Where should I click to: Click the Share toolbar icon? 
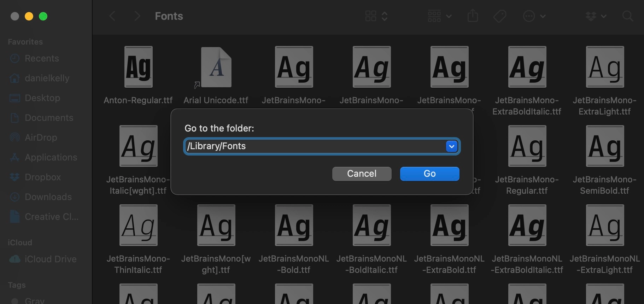(473, 16)
